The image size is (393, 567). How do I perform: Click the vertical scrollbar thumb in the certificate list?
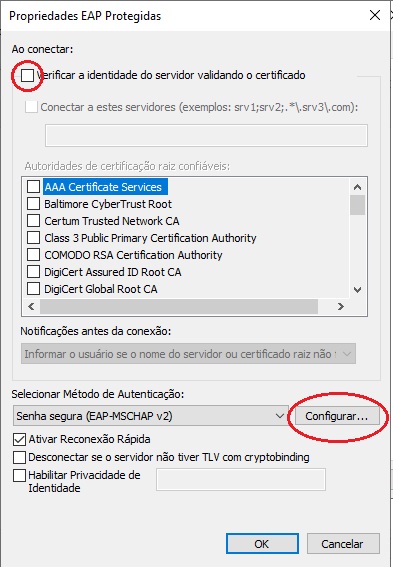(358, 205)
